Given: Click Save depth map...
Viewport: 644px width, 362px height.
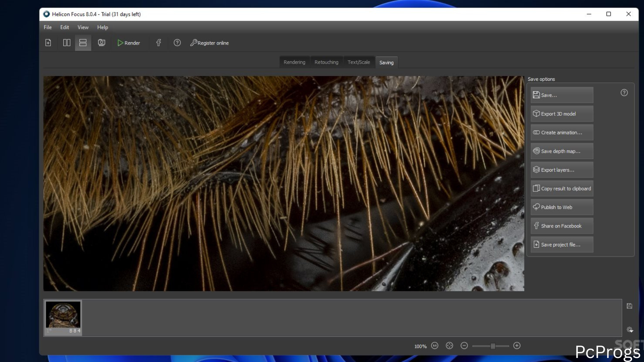Looking at the screenshot, I should coord(562,151).
